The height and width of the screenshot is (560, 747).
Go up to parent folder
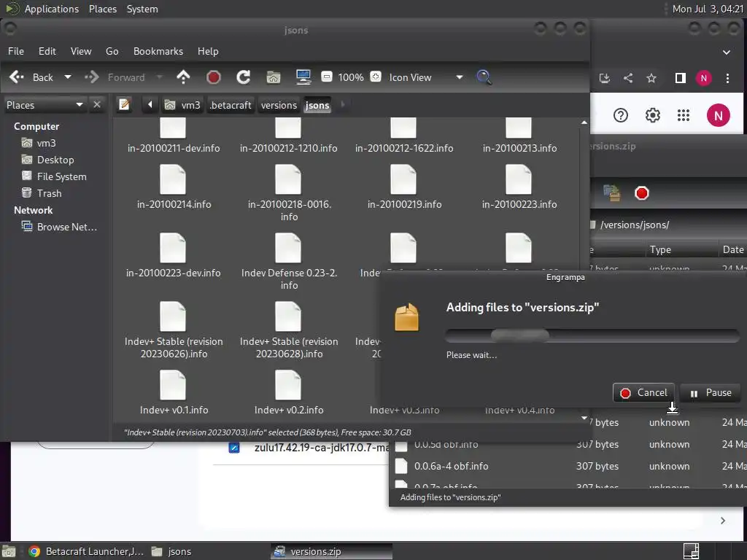tap(183, 77)
